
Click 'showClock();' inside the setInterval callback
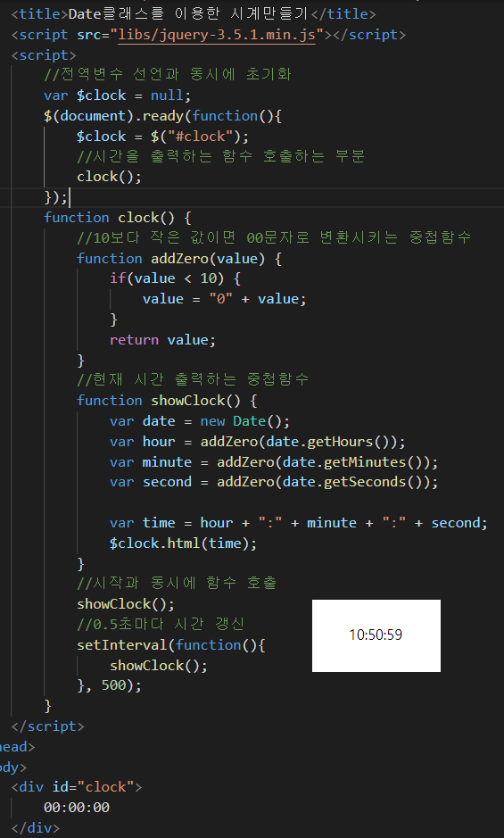[x=158, y=666]
